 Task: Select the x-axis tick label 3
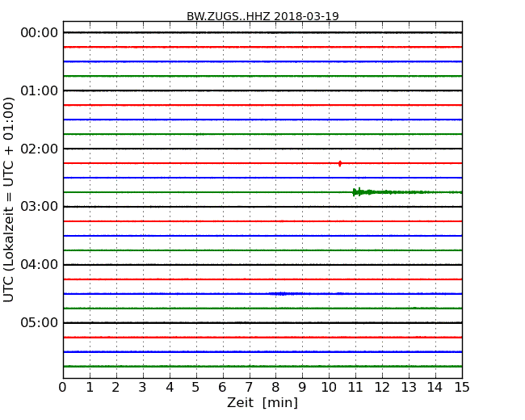point(143,388)
